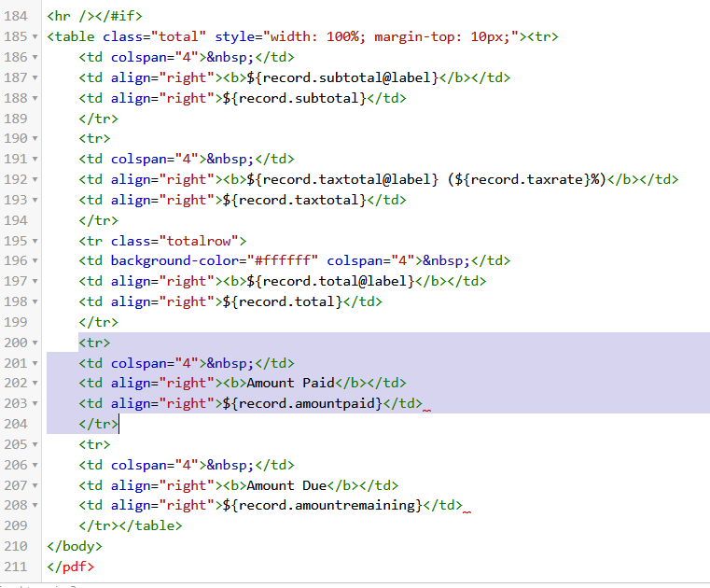Collapse the fold arrow at line 195
Image resolution: width=710 pixels, height=588 pixels.
pos(35,241)
